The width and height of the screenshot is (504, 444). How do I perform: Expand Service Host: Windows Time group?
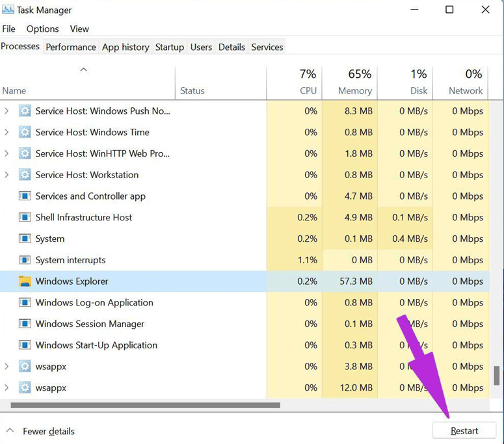pos(7,132)
